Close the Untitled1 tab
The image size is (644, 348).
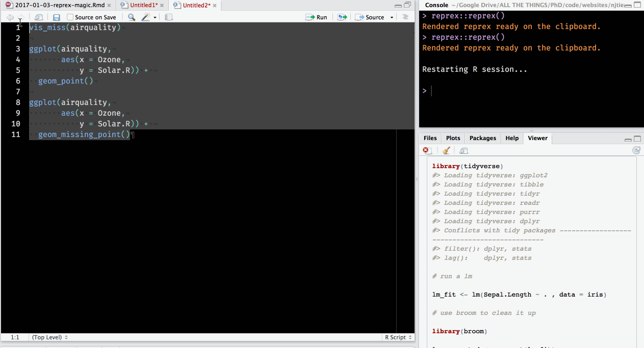pyautogui.click(x=163, y=6)
